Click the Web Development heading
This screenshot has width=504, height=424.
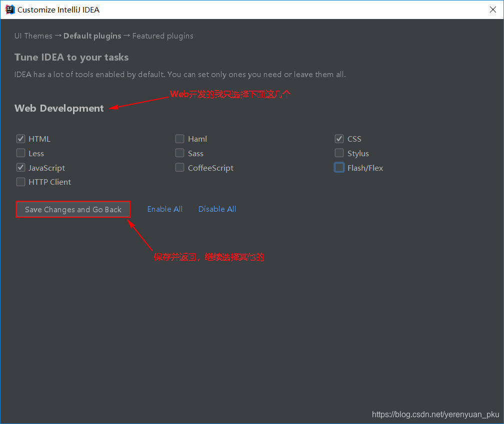[59, 109]
